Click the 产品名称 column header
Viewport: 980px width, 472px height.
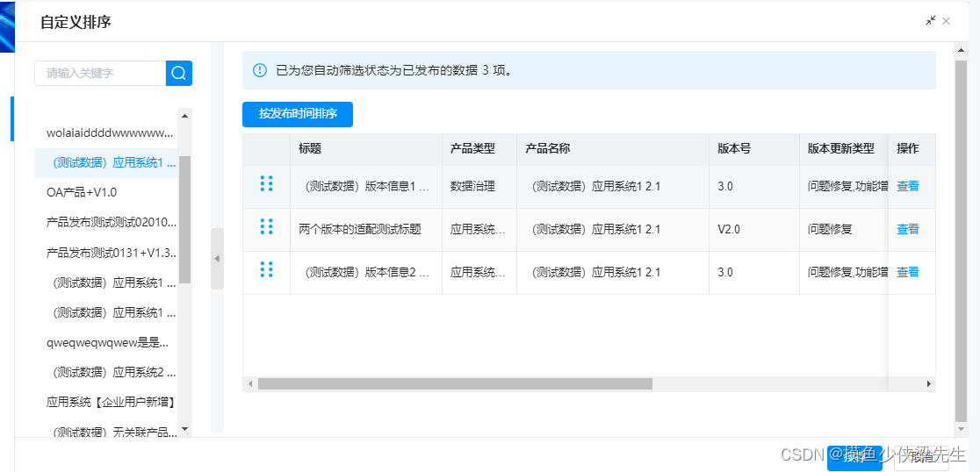[613, 148]
